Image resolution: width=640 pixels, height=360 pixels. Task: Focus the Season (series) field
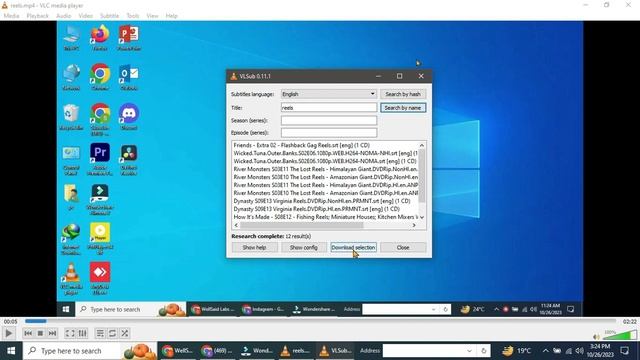(x=329, y=120)
